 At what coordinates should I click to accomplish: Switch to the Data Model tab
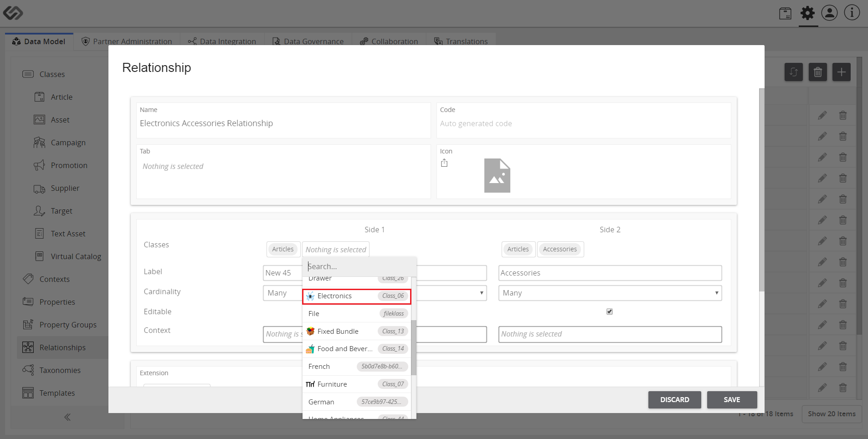click(39, 41)
